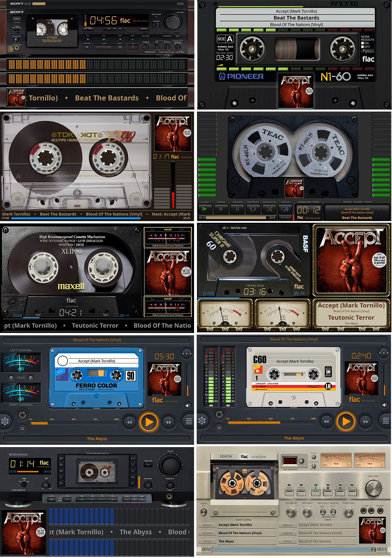Click the PROGRESS button on TEAC deck
Viewport: 392px width, 558px height.
(x=285, y=218)
